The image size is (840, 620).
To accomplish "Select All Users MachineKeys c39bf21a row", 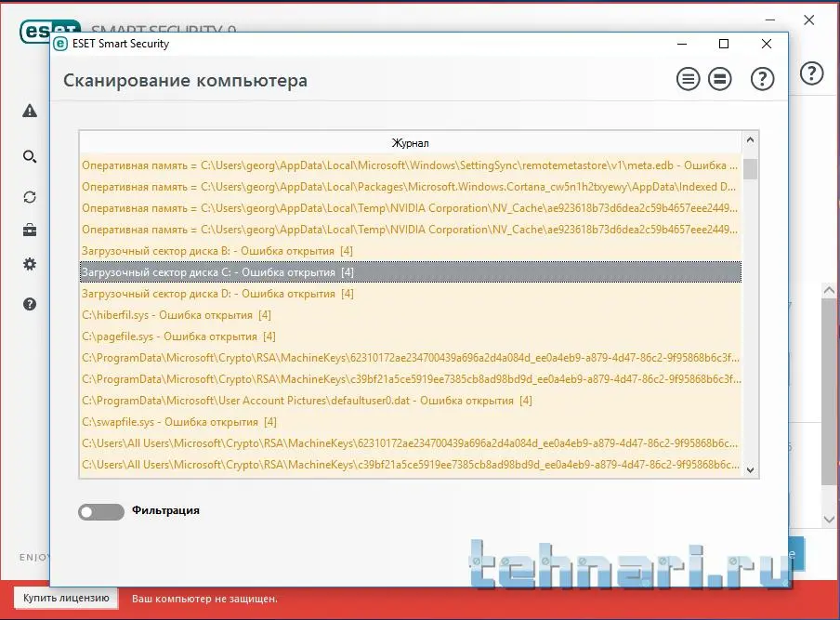I will (x=411, y=465).
